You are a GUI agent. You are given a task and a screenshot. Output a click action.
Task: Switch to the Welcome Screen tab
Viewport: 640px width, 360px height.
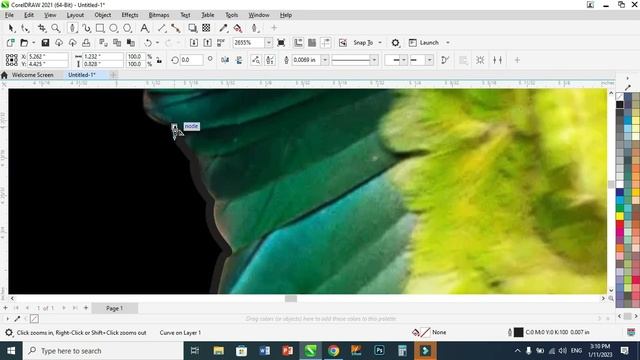click(x=33, y=75)
